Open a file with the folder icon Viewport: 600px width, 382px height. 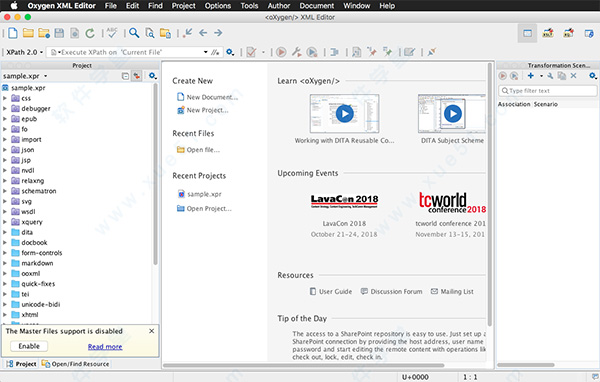point(28,33)
